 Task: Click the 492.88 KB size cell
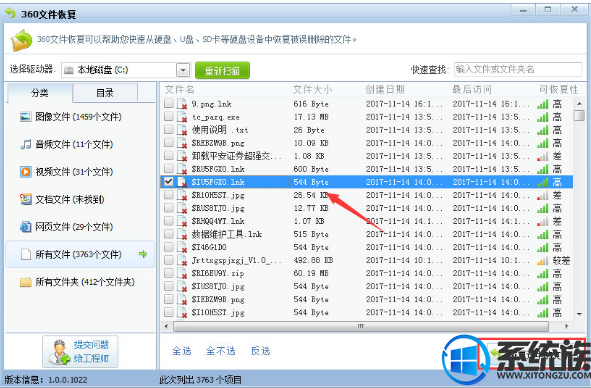pos(313,260)
